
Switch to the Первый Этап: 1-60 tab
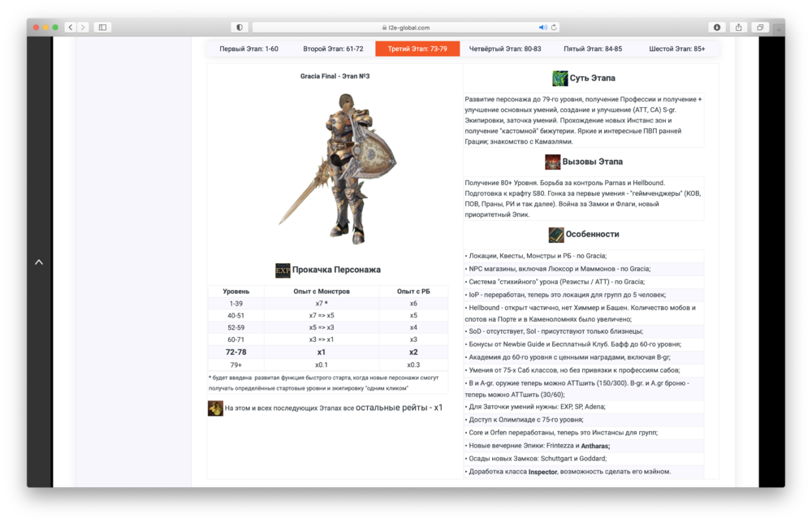(x=251, y=48)
